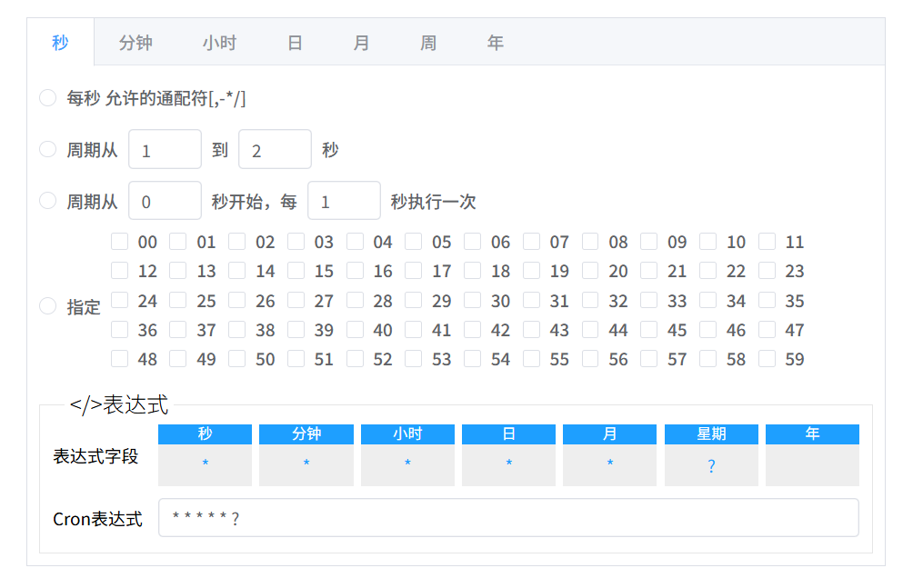Check the 15 seconds checkbox
This screenshot has width=913, height=588.
(296, 271)
